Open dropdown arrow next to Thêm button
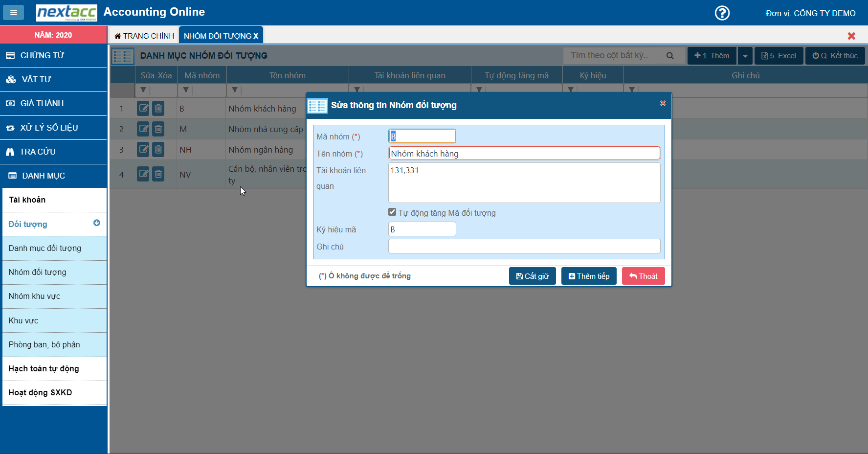This screenshot has width=868, height=454. point(745,56)
